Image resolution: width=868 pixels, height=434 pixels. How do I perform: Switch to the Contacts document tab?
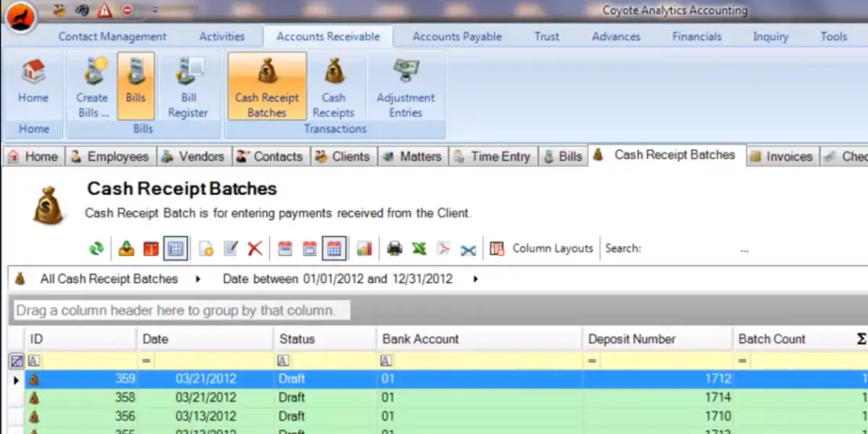coord(271,156)
